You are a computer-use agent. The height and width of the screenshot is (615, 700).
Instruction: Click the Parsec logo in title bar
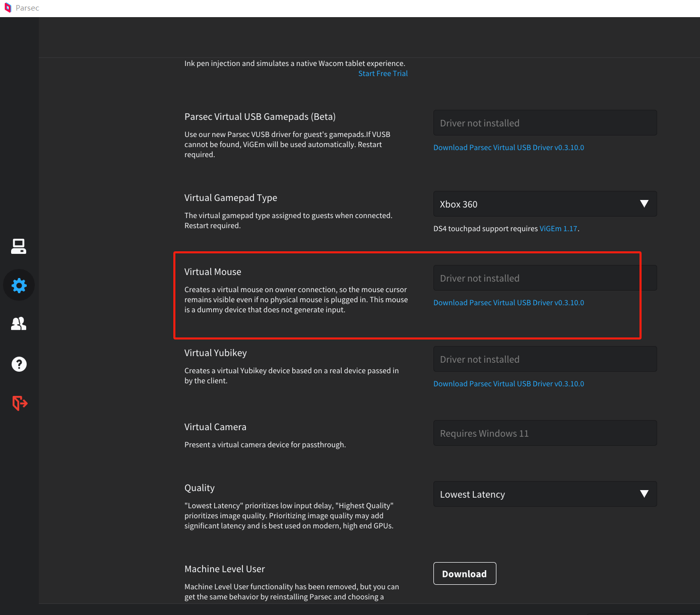8,8
